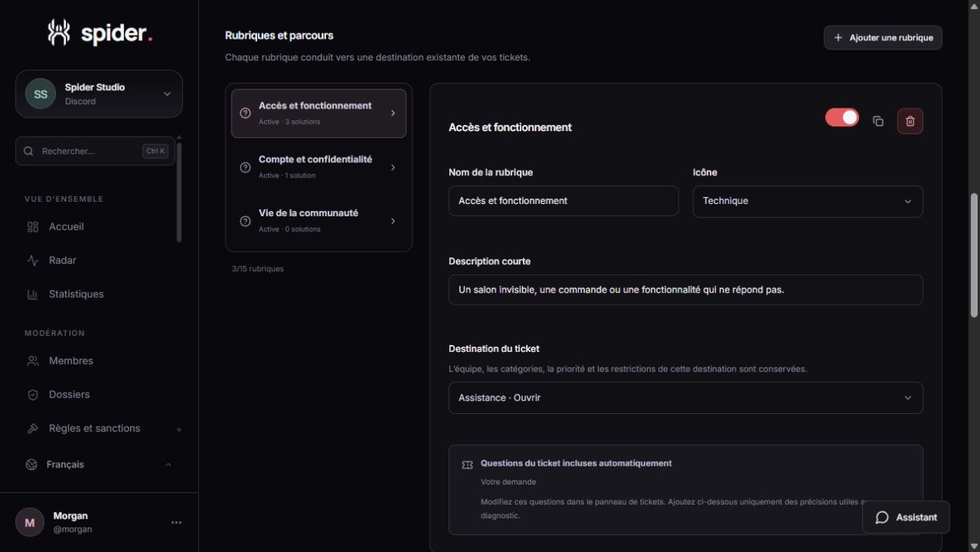Viewport: 980px width, 552px height.
Task: Click the page vertical scrollbar thumb
Action: tap(974, 254)
